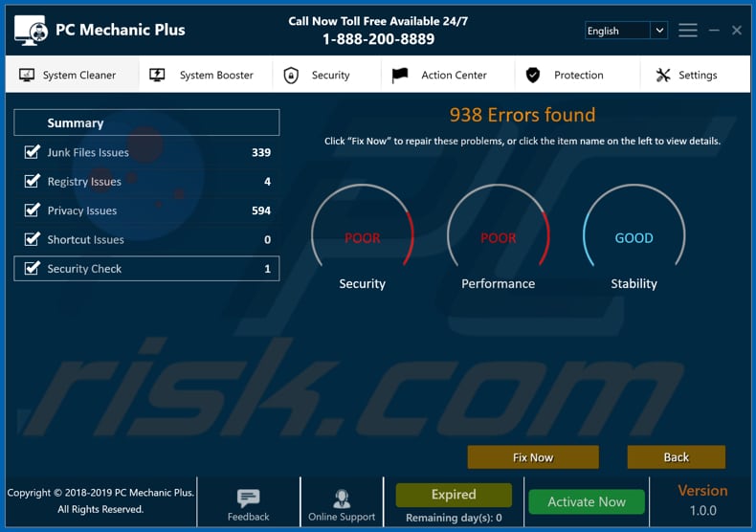Click the Expired status button
This screenshot has width=756, height=532.
coord(454,495)
